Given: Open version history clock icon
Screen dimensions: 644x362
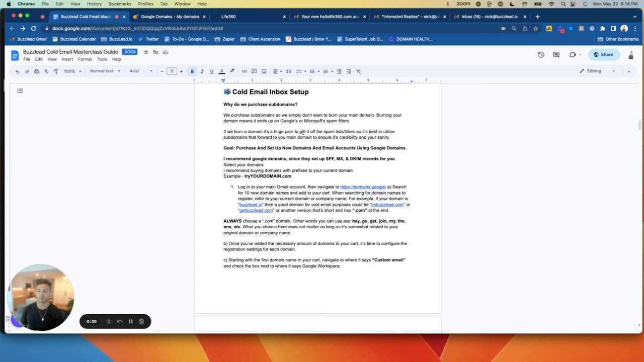Looking at the screenshot, I should tap(541, 55).
